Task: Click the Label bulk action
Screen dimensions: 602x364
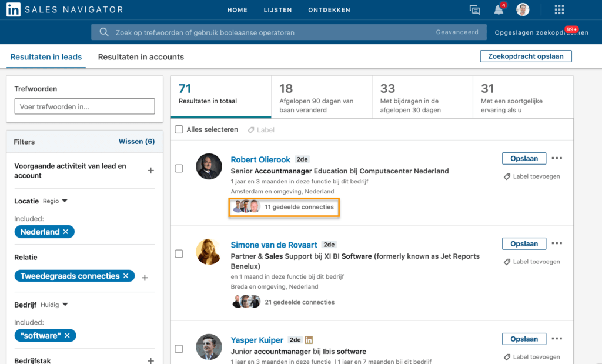Action: [261, 130]
